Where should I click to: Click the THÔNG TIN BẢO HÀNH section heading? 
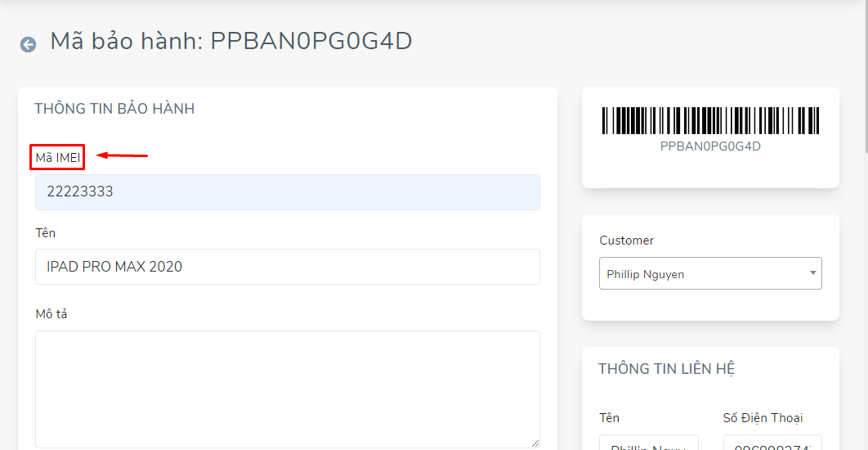[x=114, y=109]
